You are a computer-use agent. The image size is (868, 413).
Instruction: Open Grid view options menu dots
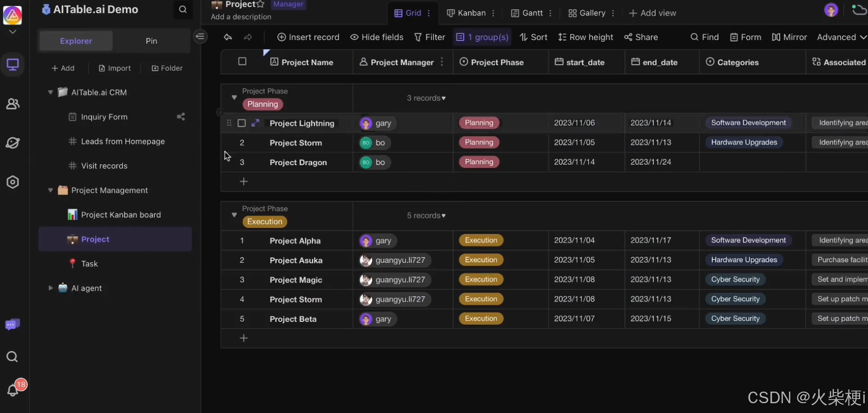tap(428, 13)
